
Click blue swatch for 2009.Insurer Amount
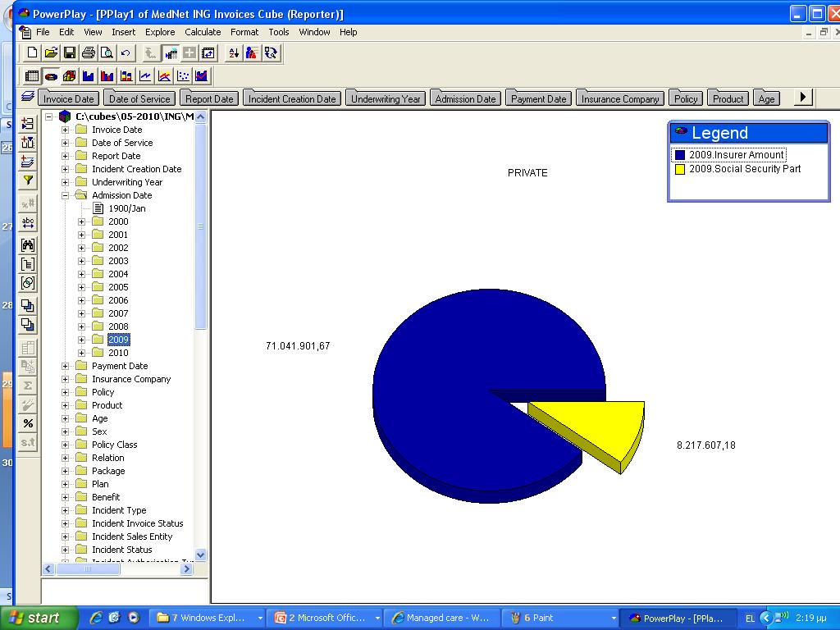pos(680,155)
